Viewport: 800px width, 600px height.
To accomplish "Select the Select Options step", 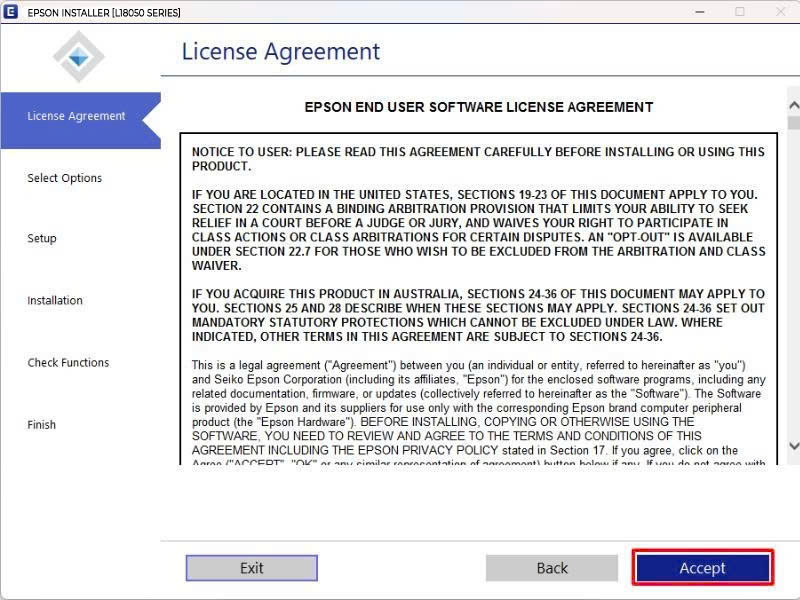I will click(x=65, y=178).
